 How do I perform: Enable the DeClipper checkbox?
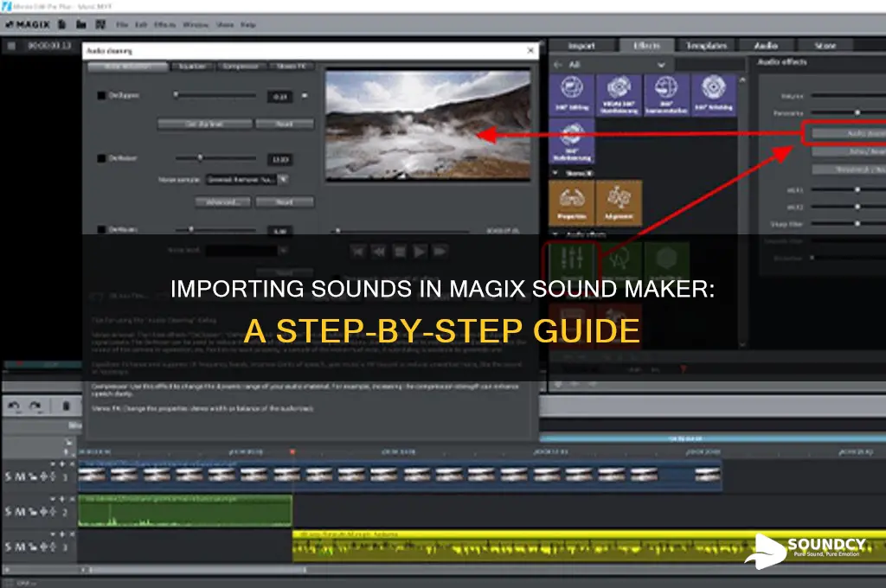pyautogui.click(x=102, y=95)
